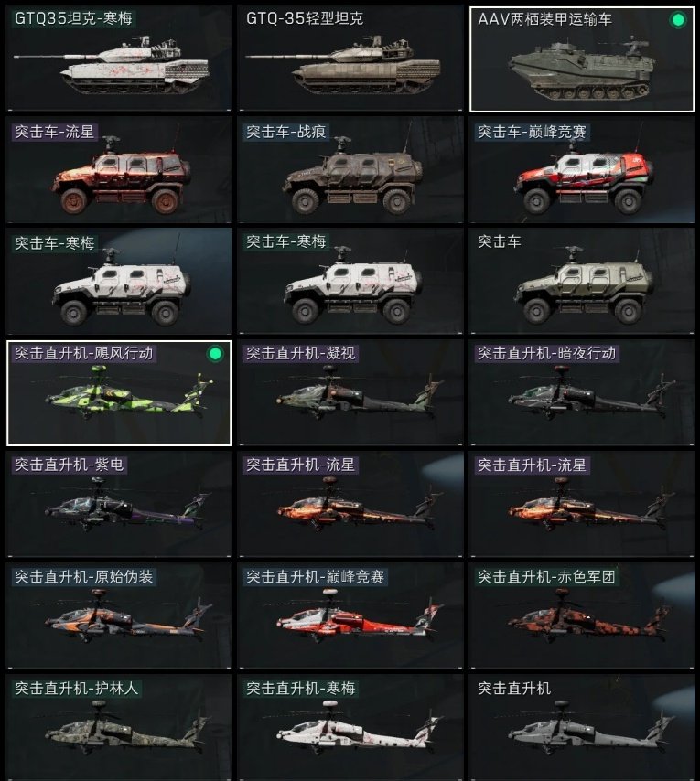Open the 突击直升机-暗夜行动 card
The height and width of the screenshot is (781, 700).
tap(582, 393)
